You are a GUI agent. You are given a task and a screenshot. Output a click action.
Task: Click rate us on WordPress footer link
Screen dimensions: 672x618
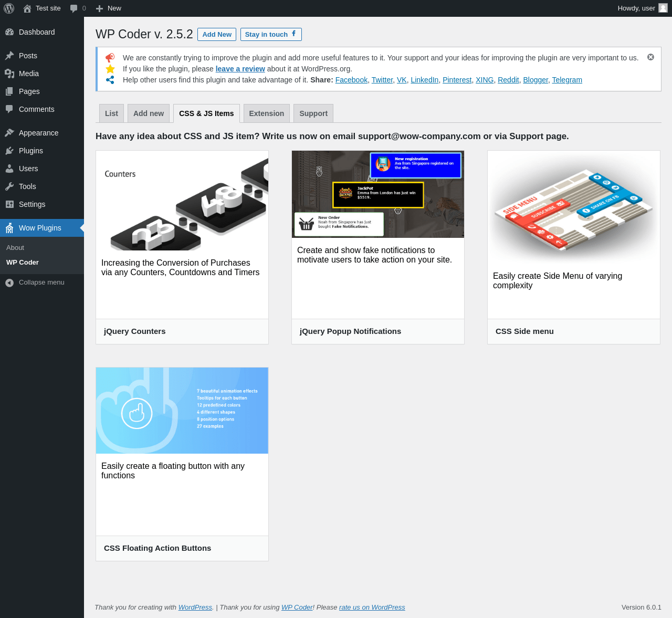point(372,607)
